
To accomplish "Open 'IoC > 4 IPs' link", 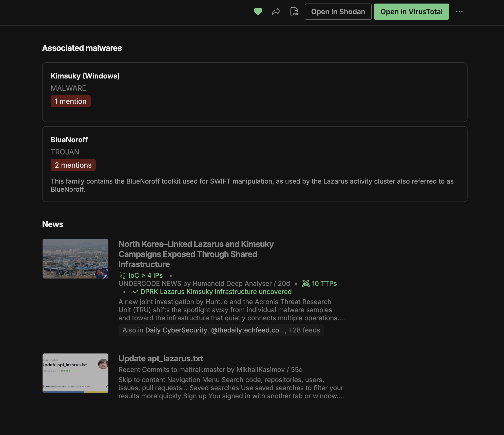I will (145, 275).
